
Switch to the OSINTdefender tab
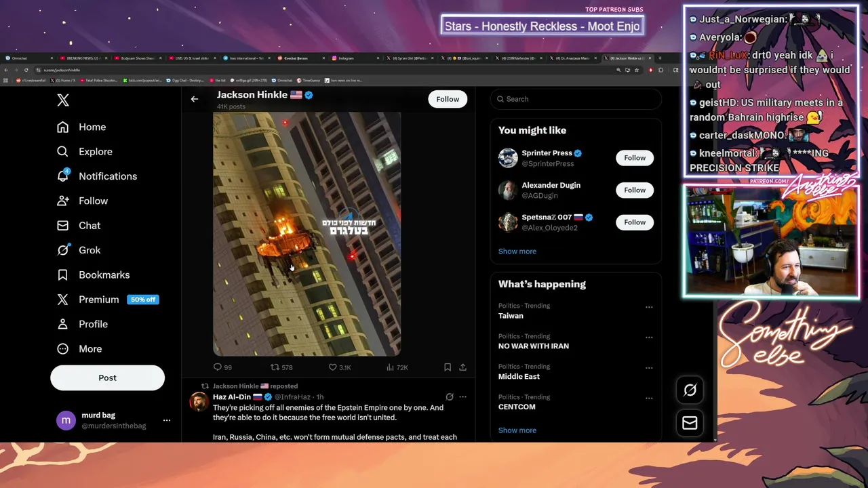518,58
